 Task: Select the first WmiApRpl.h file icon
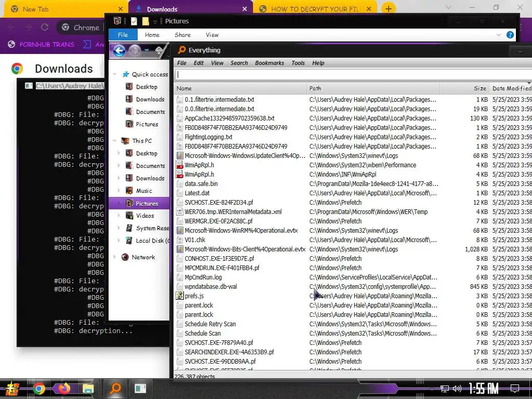pyautogui.click(x=179, y=165)
